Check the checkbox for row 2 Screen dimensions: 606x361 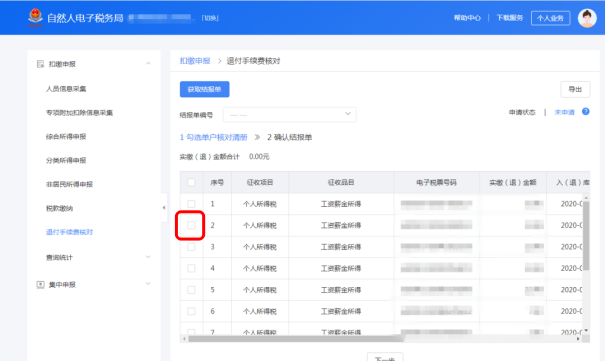[x=191, y=225]
